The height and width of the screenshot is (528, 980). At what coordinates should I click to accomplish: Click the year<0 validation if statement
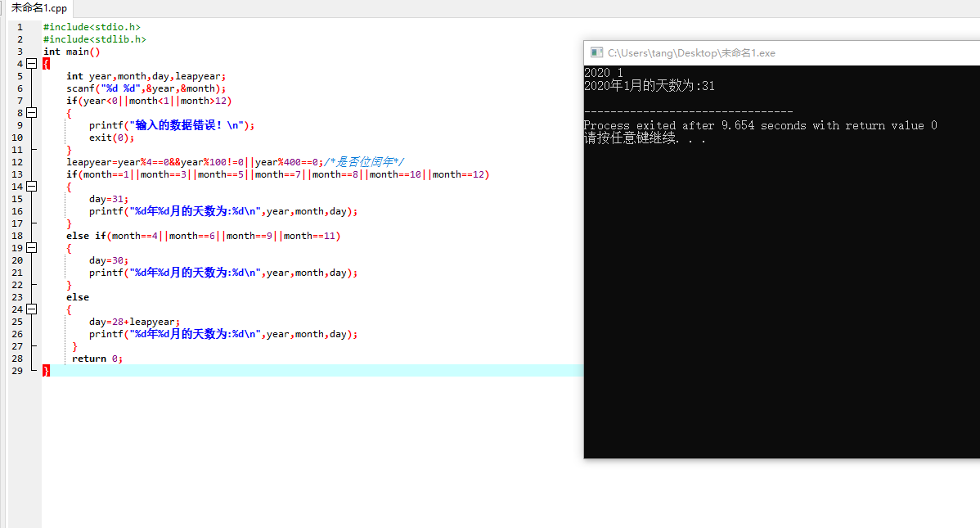tap(149, 101)
